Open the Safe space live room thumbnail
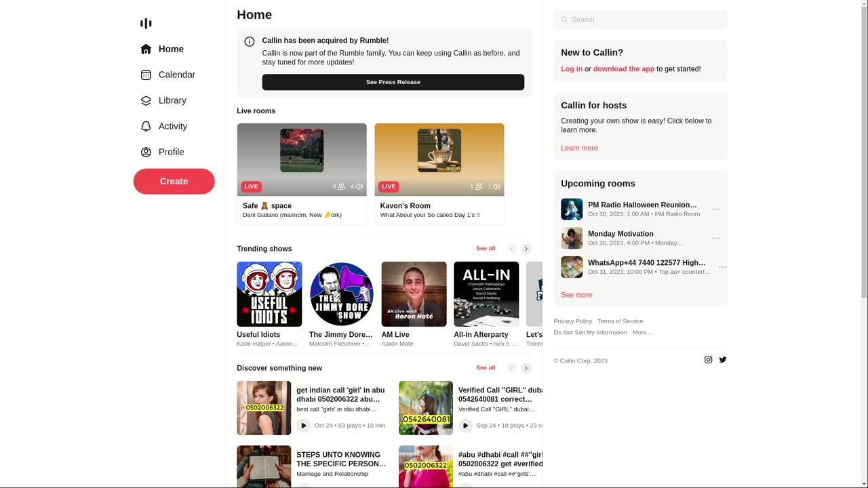Image resolution: width=868 pixels, height=488 pixels. pos(302,159)
